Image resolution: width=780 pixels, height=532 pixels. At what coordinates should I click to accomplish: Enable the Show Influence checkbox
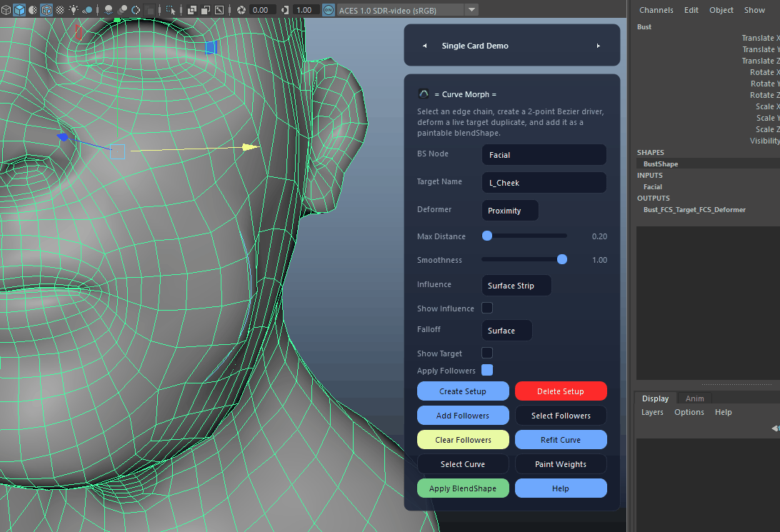click(x=487, y=308)
